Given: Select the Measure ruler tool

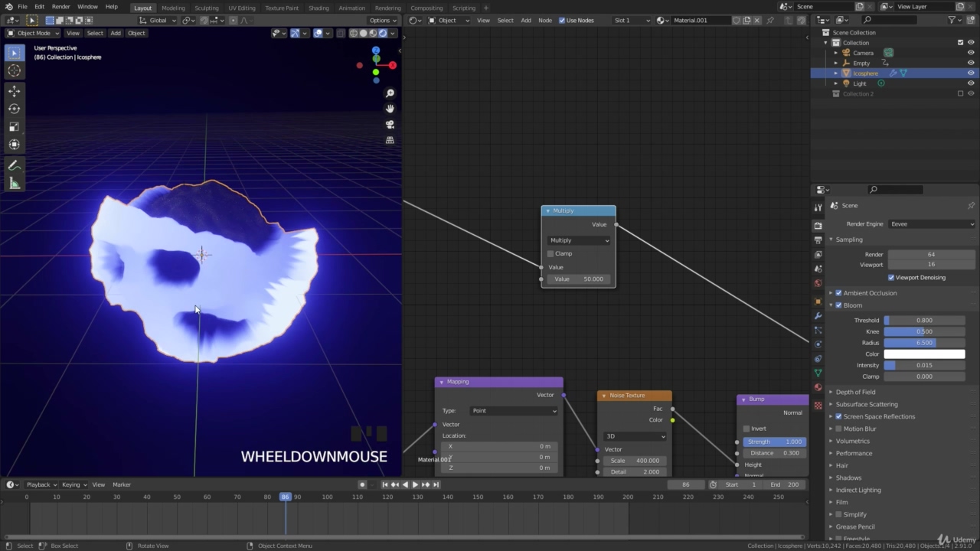Looking at the screenshot, I should 14,183.
